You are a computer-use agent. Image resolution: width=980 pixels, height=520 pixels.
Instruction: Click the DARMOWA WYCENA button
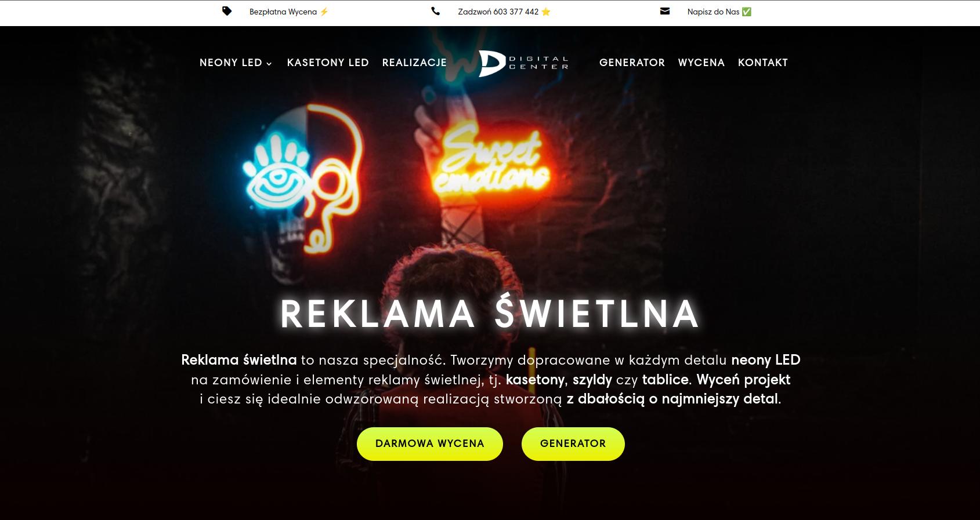click(x=430, y=444)
